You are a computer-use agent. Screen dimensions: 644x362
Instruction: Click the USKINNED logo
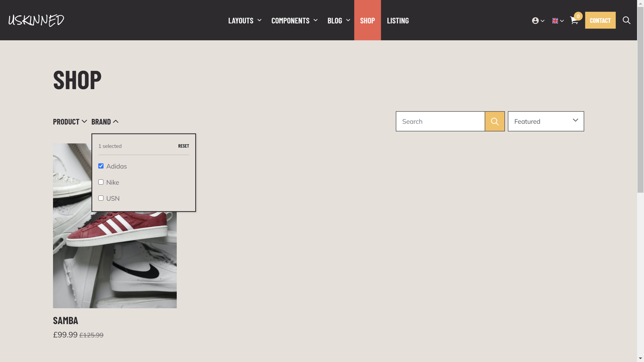pyautogui.click(x=36, y=20)
